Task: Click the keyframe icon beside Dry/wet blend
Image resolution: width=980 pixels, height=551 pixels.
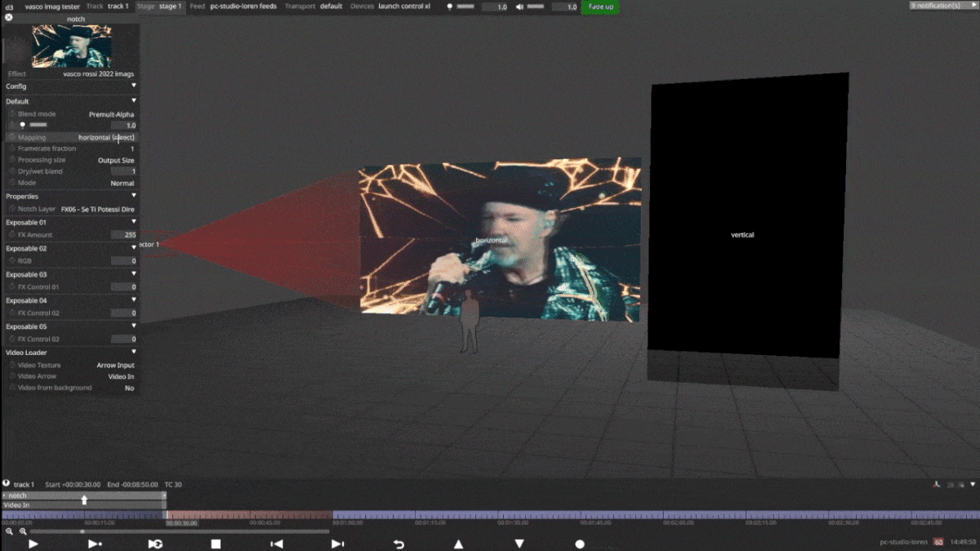Action: point(12,171)
